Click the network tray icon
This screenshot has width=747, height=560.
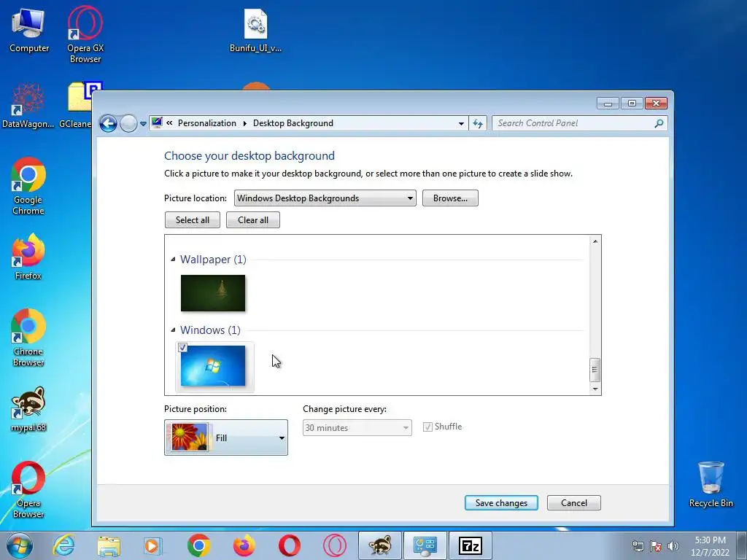pyautogui.click(x=638, y=546)
